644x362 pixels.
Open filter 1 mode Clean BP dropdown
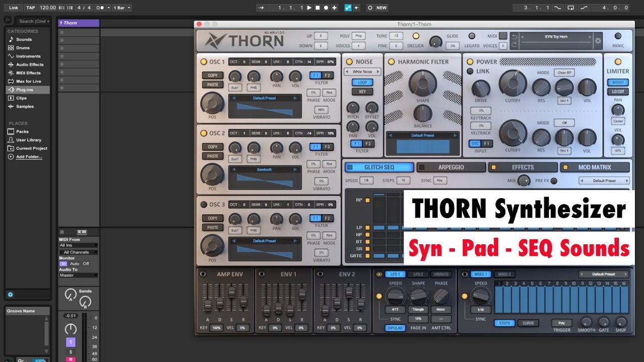point(564,73)
